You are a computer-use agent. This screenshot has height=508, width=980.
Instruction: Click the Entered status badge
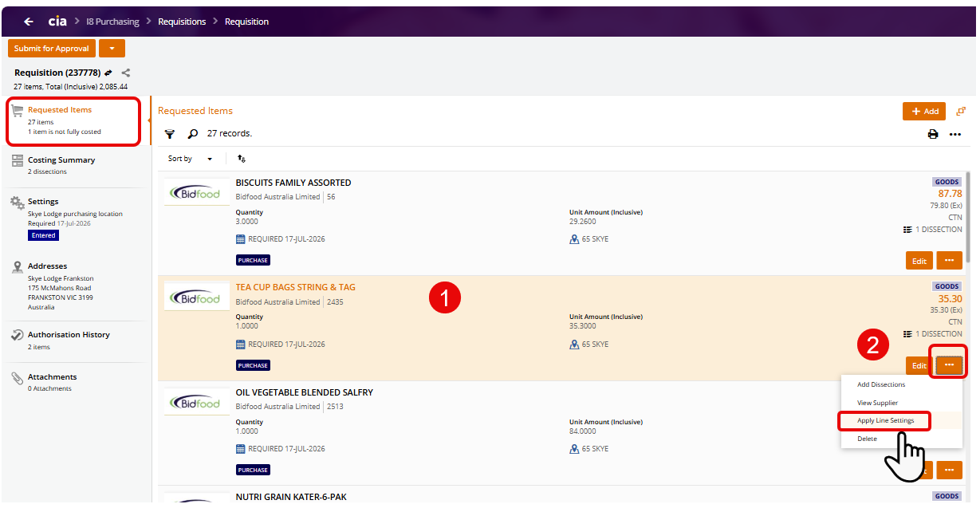(44, 235)
